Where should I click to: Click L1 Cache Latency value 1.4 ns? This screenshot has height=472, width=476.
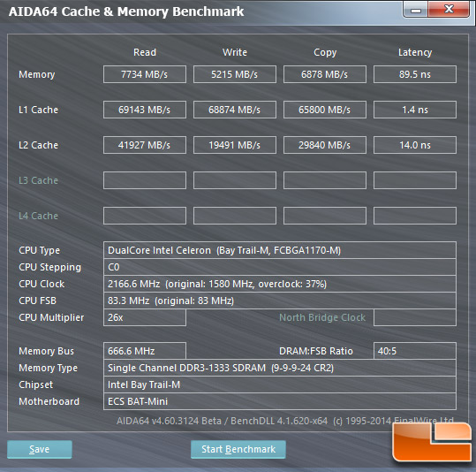(415, 110)
